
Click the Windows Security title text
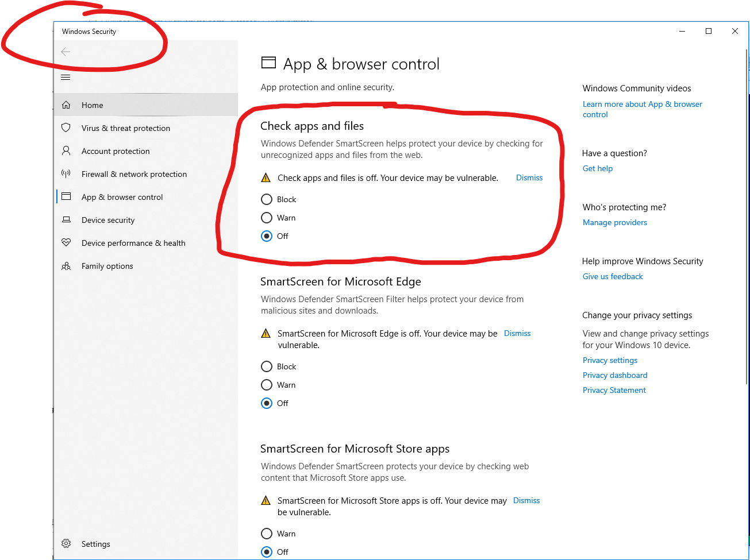(x=89, y=32)
